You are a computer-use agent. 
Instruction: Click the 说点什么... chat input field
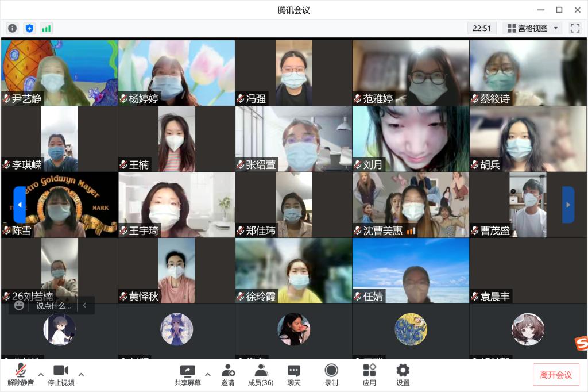(x=54, y=306)
